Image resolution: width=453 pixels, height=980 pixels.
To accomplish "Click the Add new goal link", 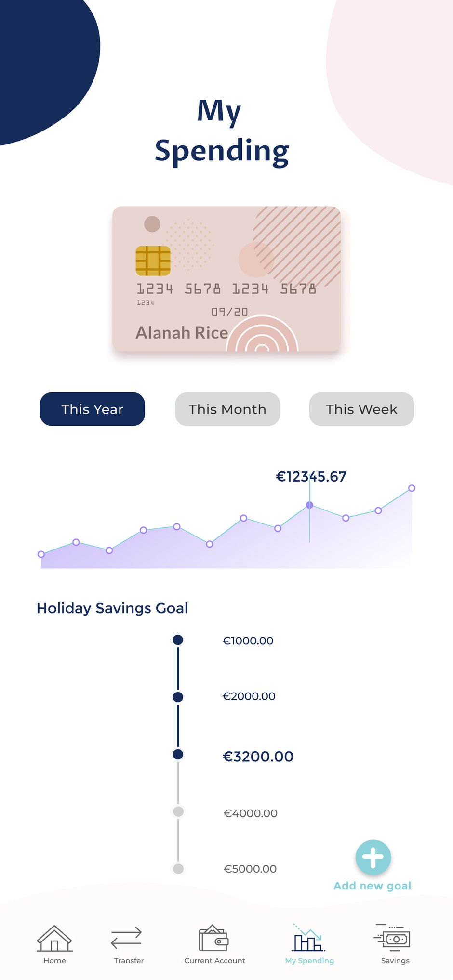I will click(372, 886).
